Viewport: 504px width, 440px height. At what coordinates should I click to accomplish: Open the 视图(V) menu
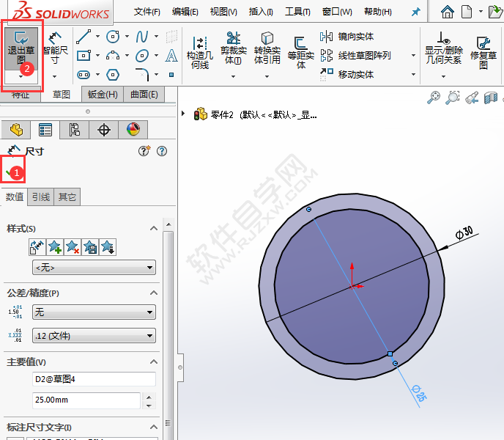[x=223, y=12]
